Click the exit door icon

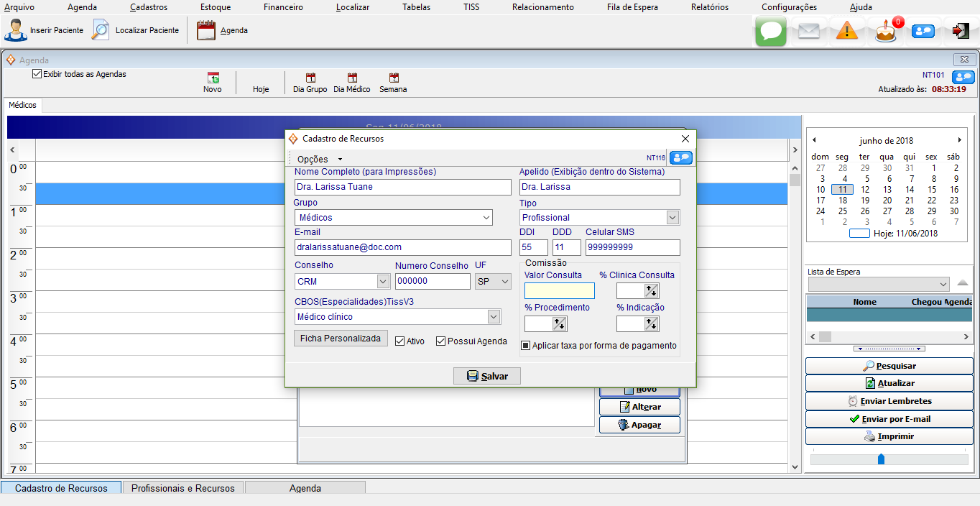click(961, 31)
